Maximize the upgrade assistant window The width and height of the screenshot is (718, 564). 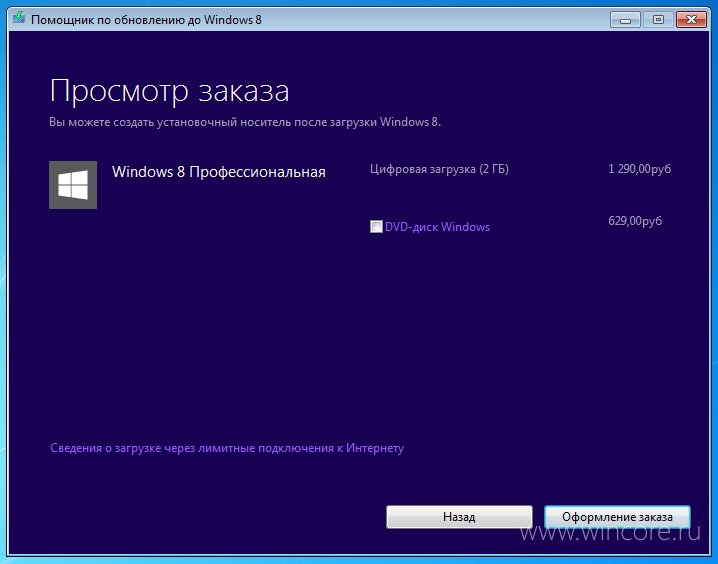pos(658,20)
